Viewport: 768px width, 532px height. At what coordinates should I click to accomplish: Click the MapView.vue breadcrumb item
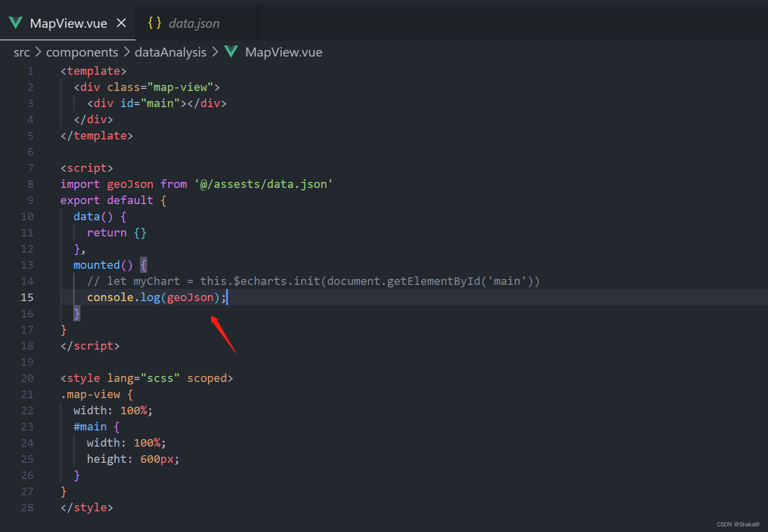pos(284,52)
